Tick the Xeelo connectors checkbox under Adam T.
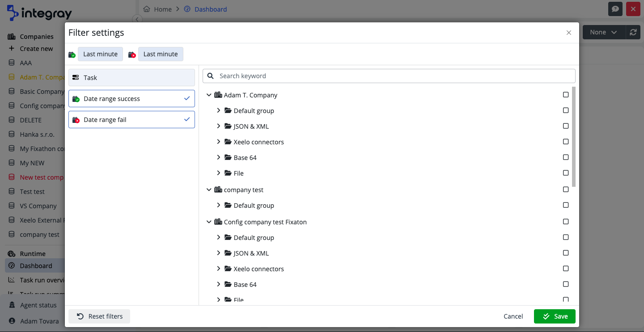Image resolution: width=644 pixels, height=332 pixels. pyautogui.click(x=566, y=142)
